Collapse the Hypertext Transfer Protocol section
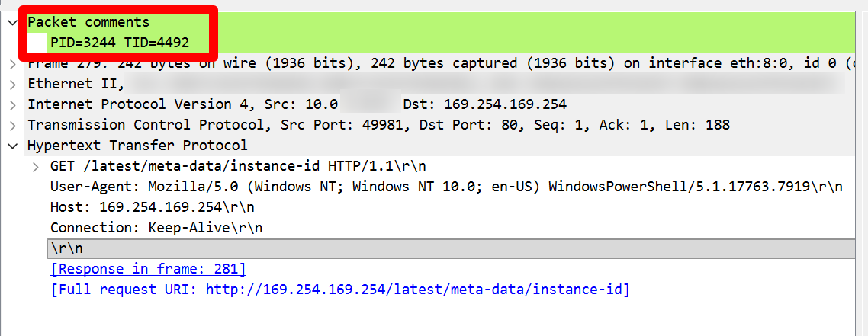868x336 pixels. point(13,146)
